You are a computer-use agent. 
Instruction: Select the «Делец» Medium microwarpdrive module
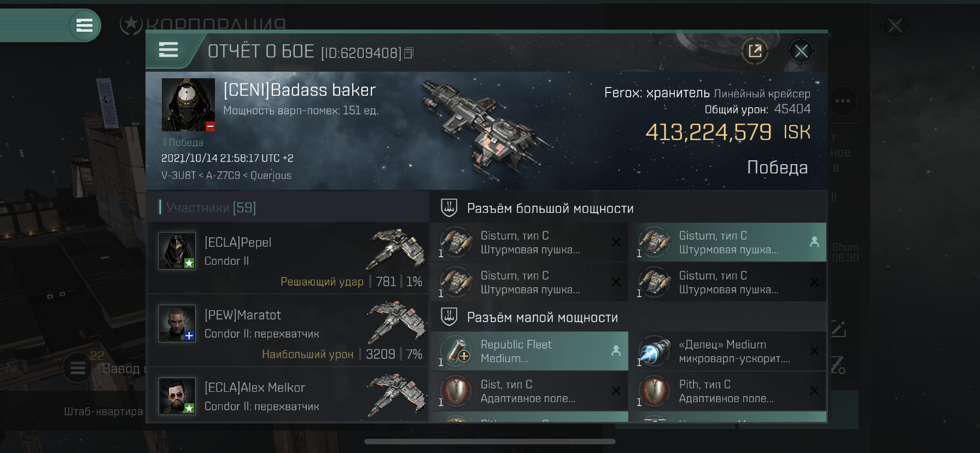(727, 351)
